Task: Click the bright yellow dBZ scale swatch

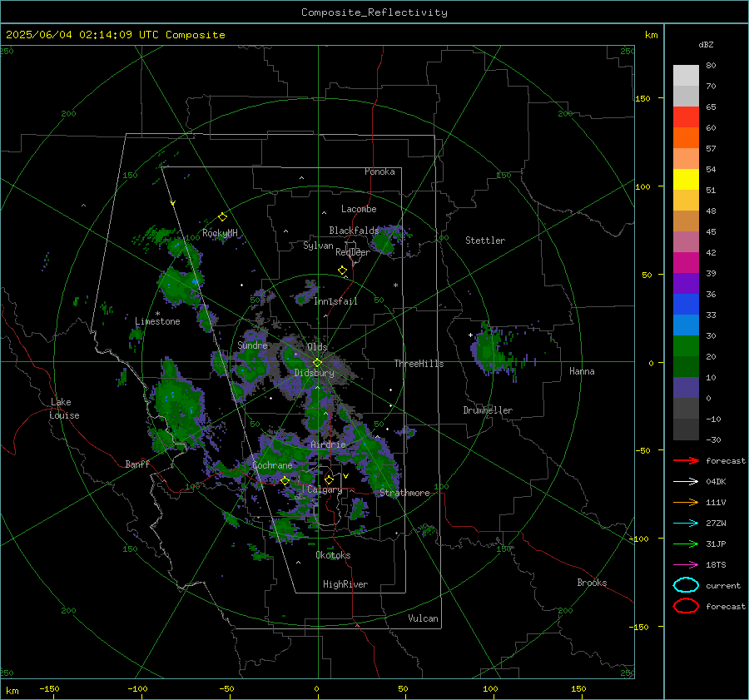Action: (686, 180)
